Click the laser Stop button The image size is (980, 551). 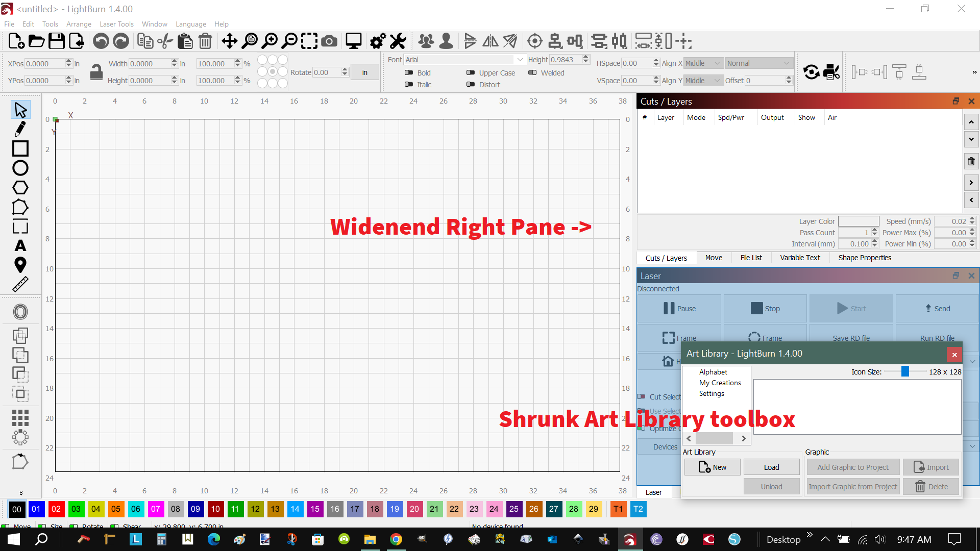(765, 308)
